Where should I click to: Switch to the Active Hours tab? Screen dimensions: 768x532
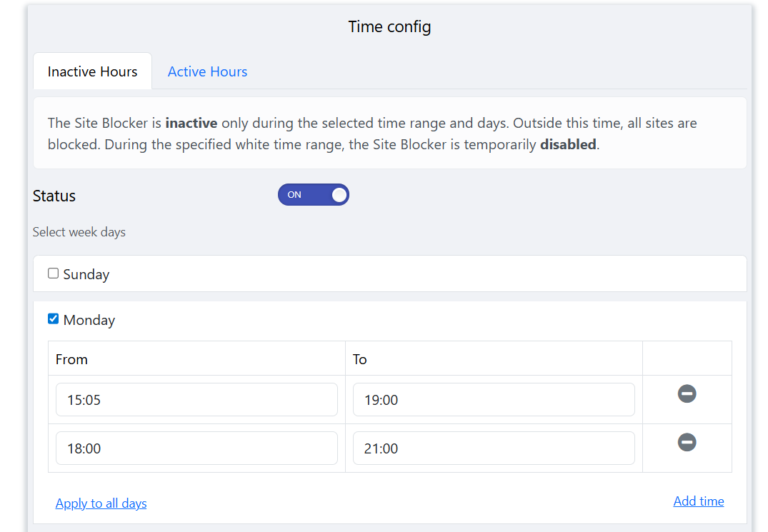tap(207, 71)
